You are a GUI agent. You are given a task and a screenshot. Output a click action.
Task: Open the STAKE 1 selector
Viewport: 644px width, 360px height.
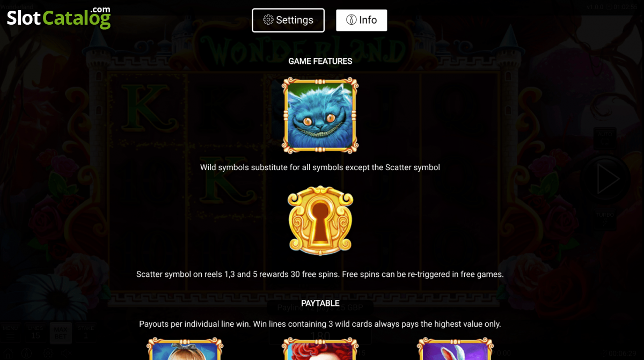tap(86, 333)
